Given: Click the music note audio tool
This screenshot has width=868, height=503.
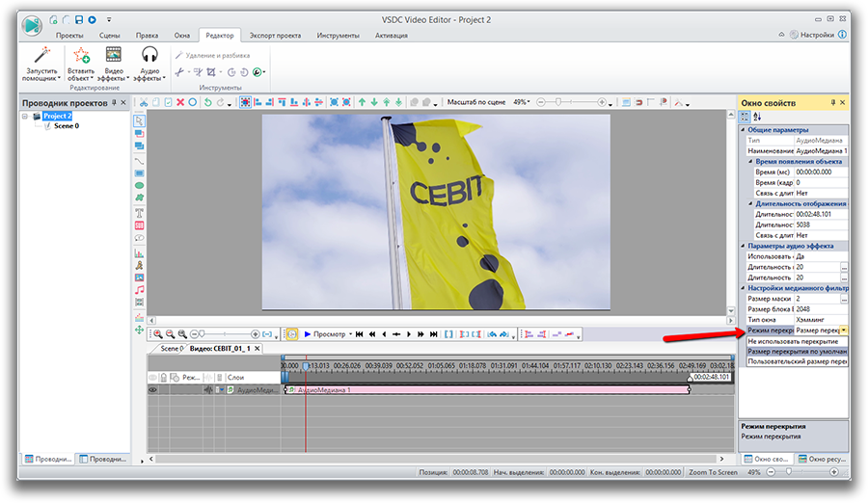Looking at the screenshot, I should click(139, 290).
